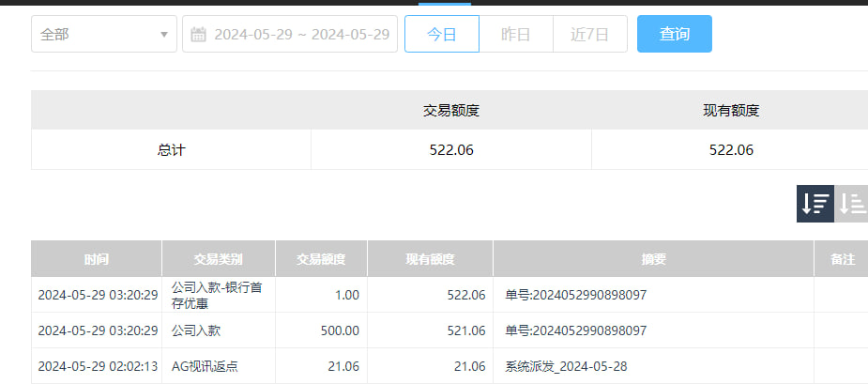Select the 近7日 filter tab
This screenshot has width=868, height=384.
(589, 35)
